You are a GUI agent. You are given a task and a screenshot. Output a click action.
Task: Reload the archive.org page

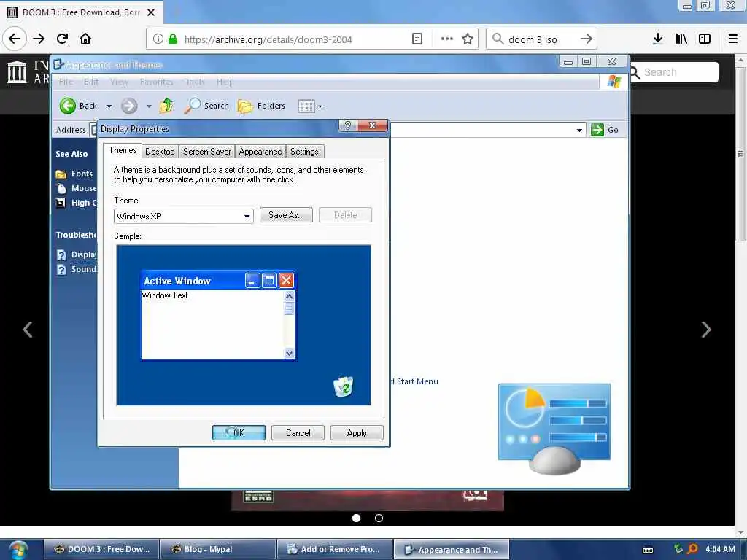point(62,39)
